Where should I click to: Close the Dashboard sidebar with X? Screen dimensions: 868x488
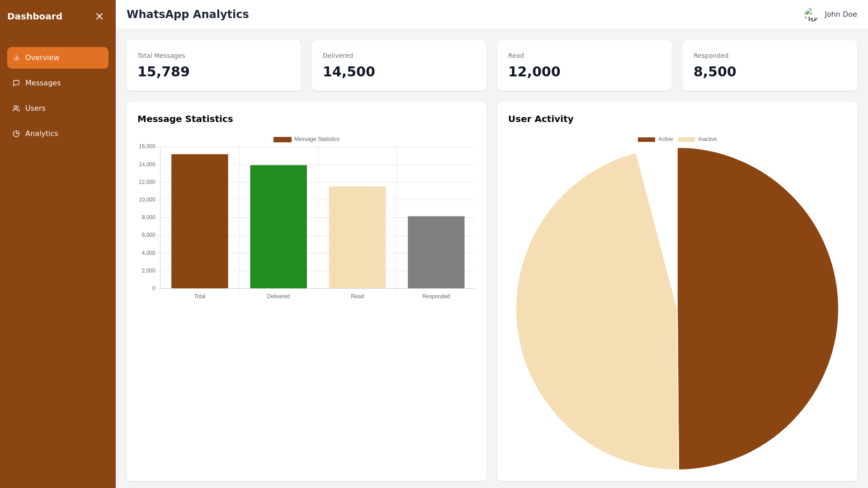(99, 16)
